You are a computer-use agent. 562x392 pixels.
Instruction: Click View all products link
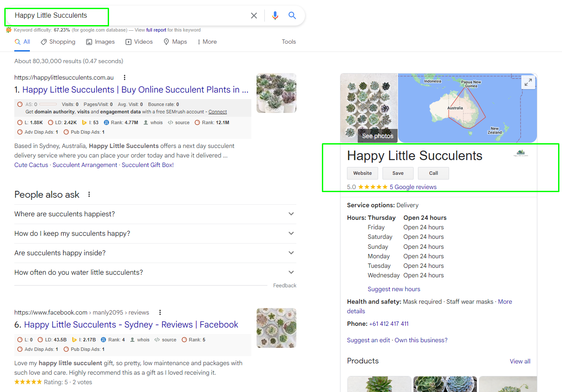pyautogui.click(x=520, y=362)
